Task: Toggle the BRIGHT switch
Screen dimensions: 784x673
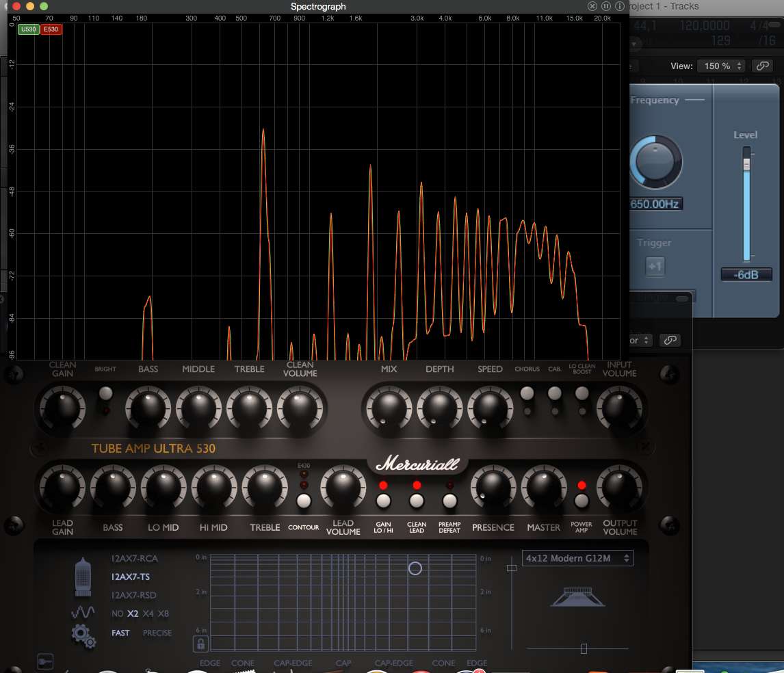Action: (105, 393)
